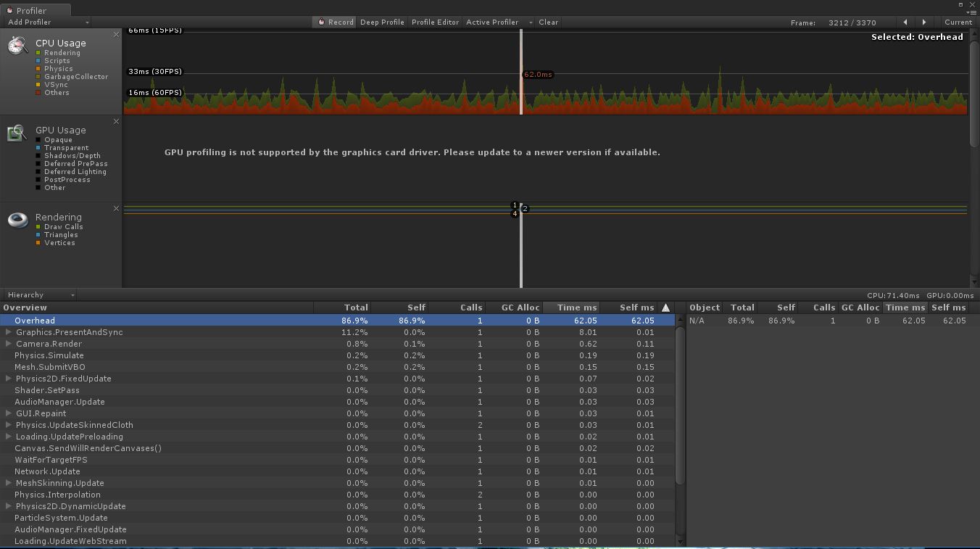The width and height of the screenshot is (980, 549).
Task: Expand Physics.UpdateSkinnedCloth row
Action: 9,425
